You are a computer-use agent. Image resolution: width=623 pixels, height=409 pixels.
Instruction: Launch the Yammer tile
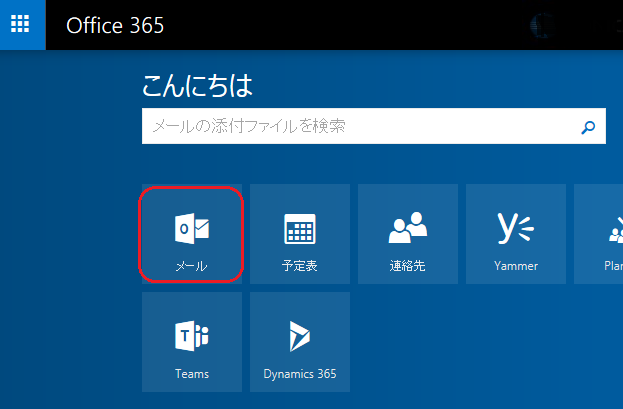point(516,234)
